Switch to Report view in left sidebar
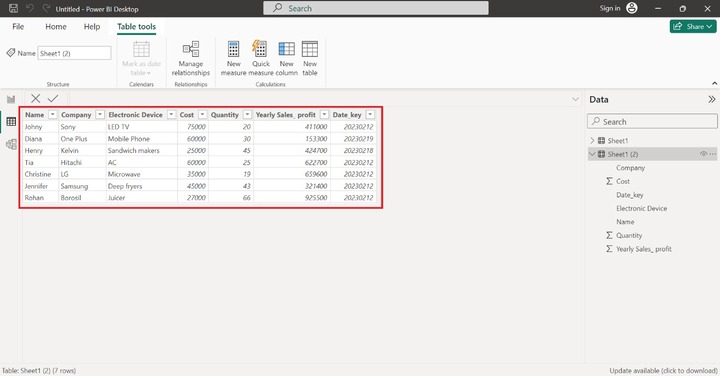This screenshot has width=720, height=376. (x=11, y=99)
